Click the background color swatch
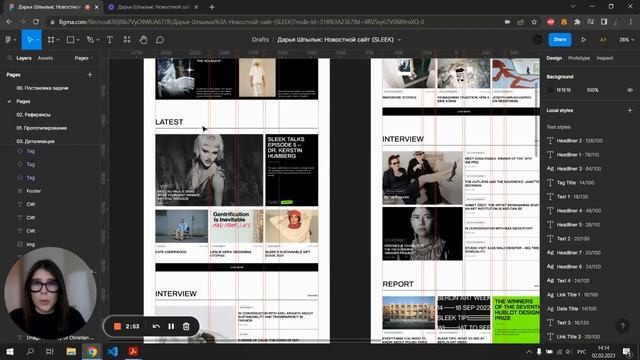Image resolution: width=640 pixels, height=360 pixels. pos(550,90)
